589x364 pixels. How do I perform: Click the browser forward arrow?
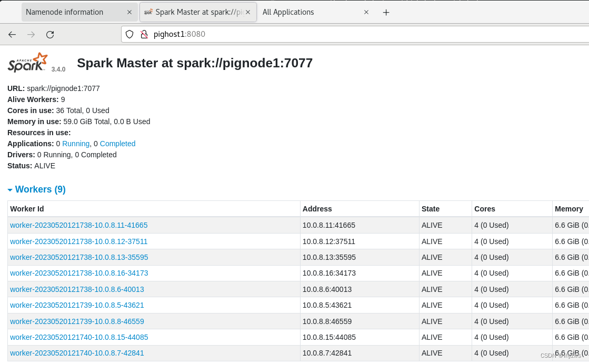[x=31, y=35]
